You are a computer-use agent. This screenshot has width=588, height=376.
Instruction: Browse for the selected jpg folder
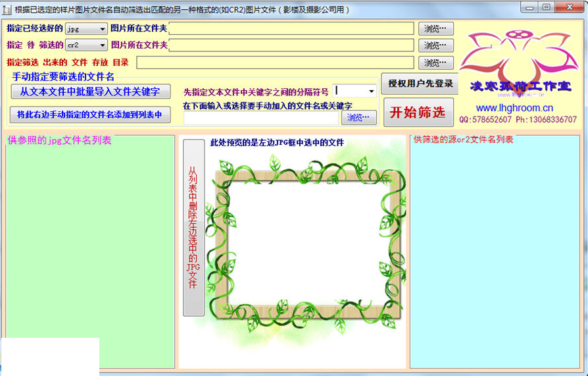[435, 29]
